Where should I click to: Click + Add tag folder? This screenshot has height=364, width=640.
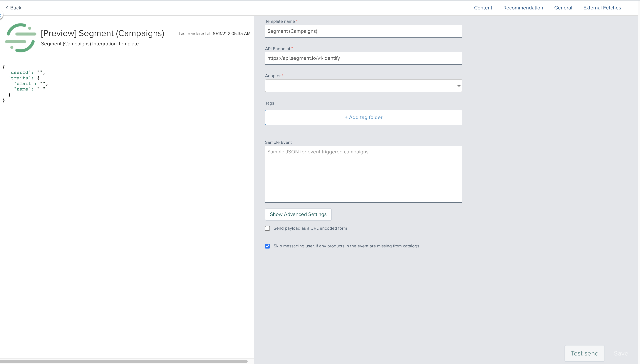click(363, 117)
